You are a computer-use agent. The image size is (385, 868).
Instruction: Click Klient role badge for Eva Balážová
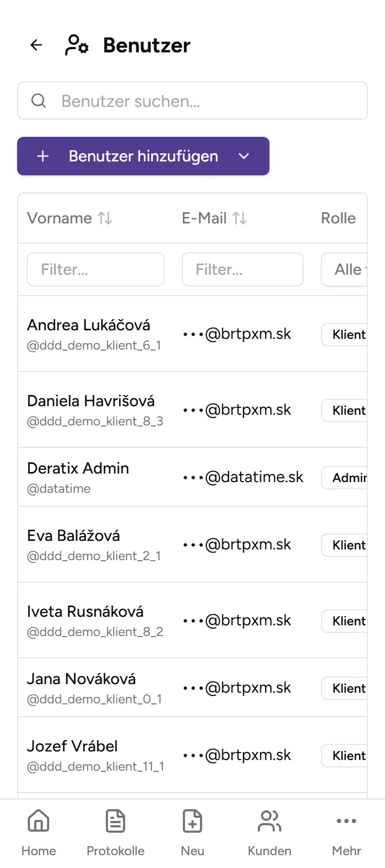point(346,545)
